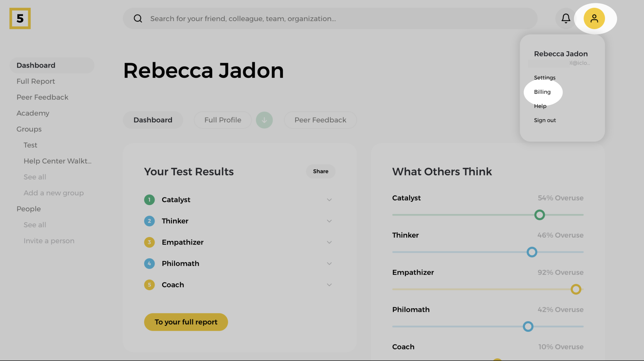The height and width of the screenshot is (361, 644).
Task: Click Catalyst's green number 1 badge
Action: click(149, 200)
